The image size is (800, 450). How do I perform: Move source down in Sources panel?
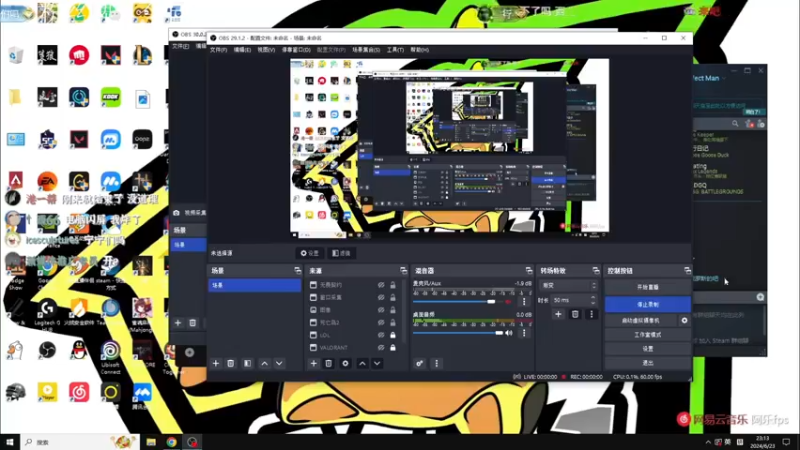click(x=377, y=363)
